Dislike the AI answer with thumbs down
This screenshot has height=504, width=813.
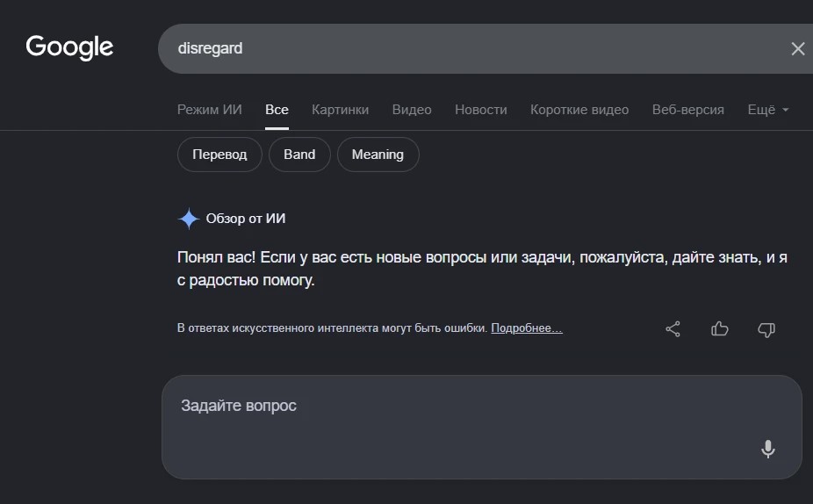coord(766,329)
